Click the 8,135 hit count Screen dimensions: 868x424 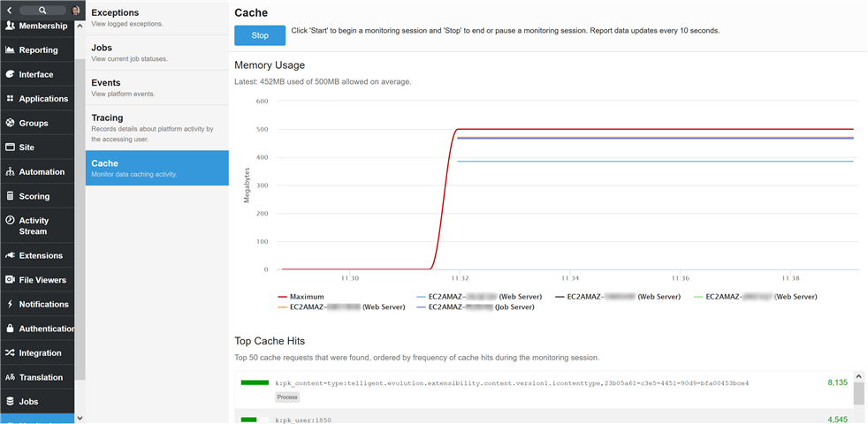pos(837,382)
